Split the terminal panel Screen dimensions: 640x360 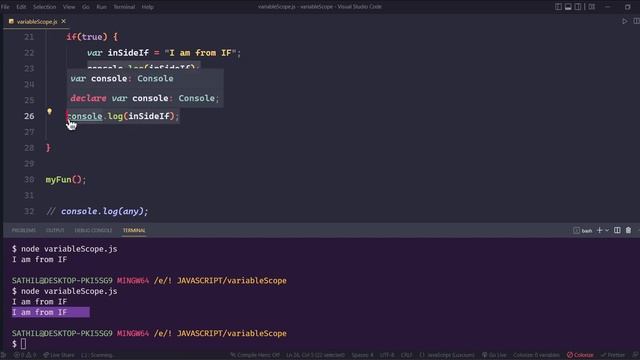617,231
